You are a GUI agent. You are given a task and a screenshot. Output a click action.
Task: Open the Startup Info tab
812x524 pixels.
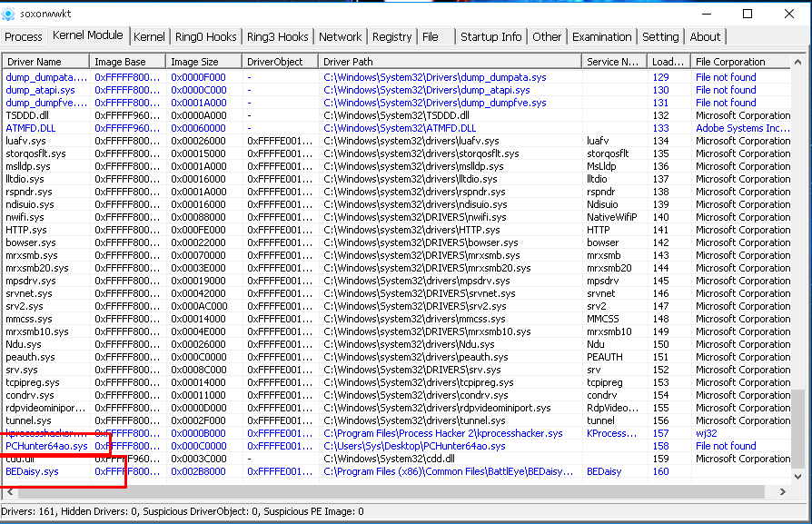pyautogui.click(x=491, y=36)
